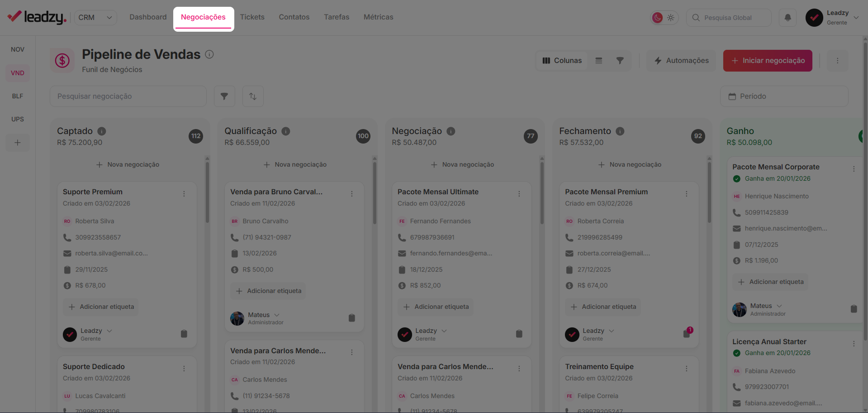Open the Tarefas tab

(337, 17)
